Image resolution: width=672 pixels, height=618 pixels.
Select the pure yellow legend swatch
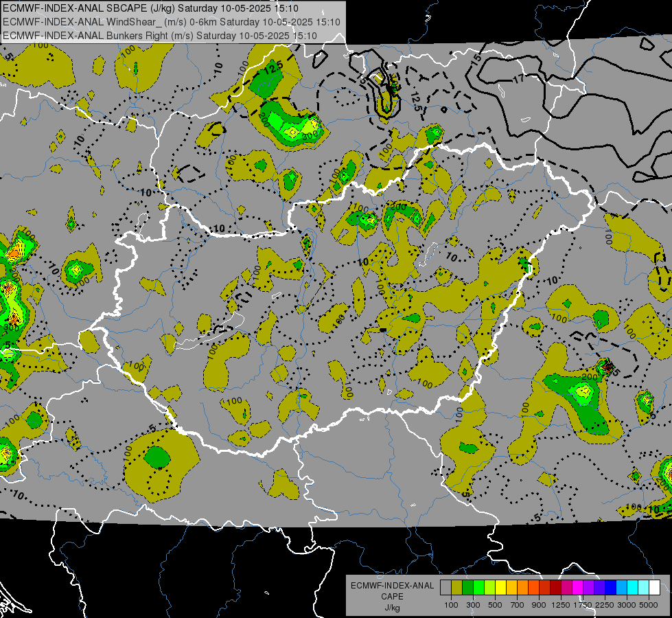pos(500,588)
